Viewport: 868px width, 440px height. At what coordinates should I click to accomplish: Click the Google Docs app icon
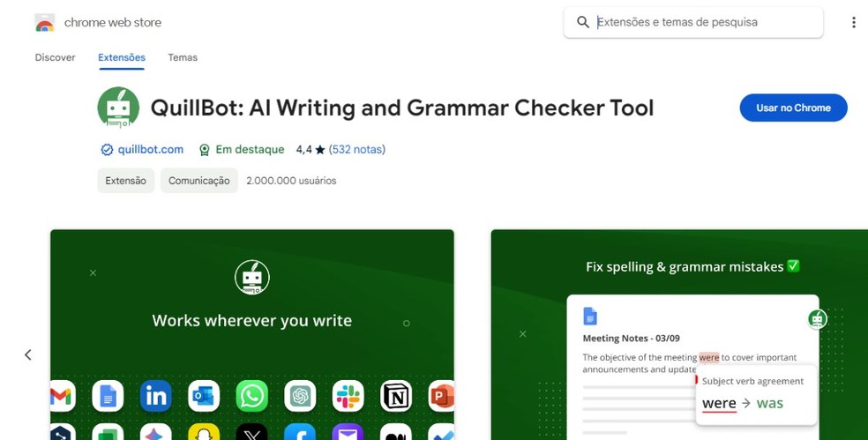coord(108,396)
